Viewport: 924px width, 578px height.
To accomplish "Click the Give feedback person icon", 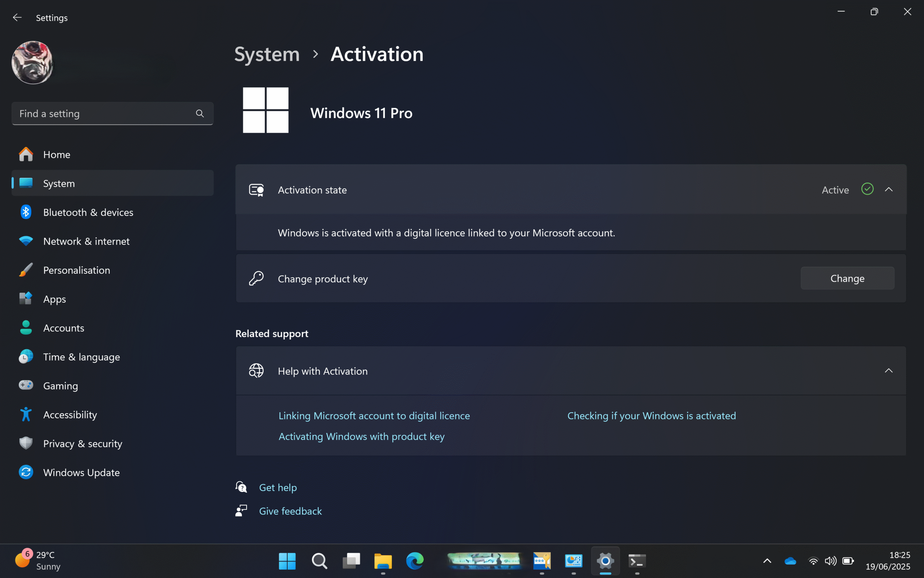I will coord(241,511).
